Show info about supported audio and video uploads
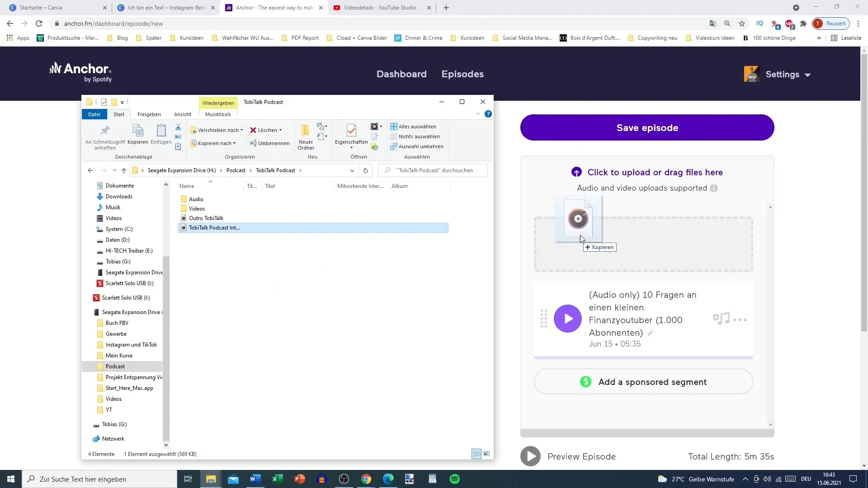Viewport: 868px width, 488px height. point(714,188)
